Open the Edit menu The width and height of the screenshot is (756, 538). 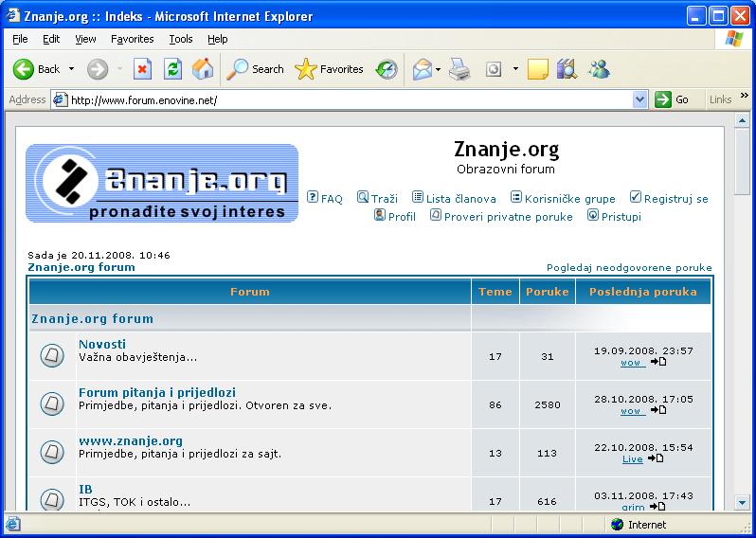(x=51, y=39)
